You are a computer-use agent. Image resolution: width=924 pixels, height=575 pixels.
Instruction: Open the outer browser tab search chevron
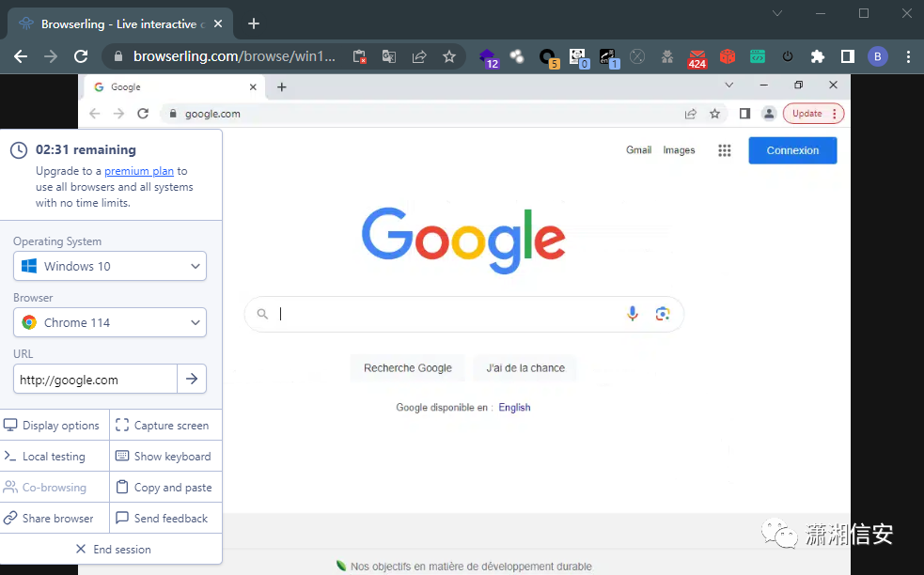(777, 13)
